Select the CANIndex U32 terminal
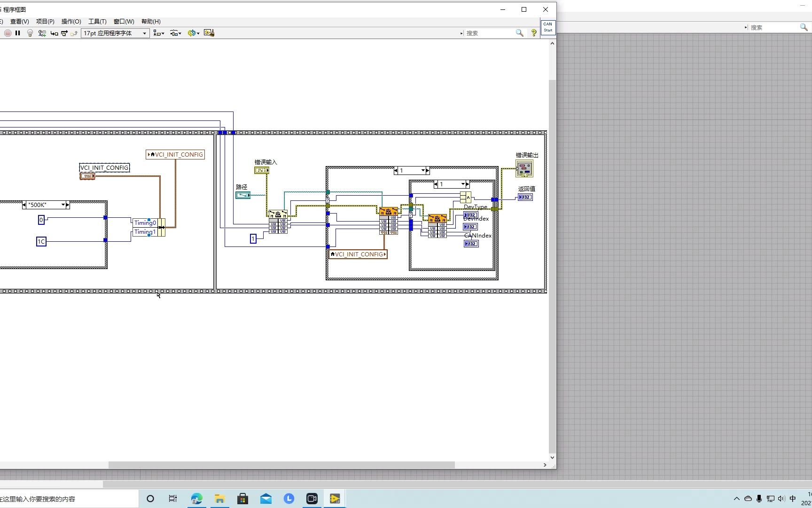 coord(471,244)
